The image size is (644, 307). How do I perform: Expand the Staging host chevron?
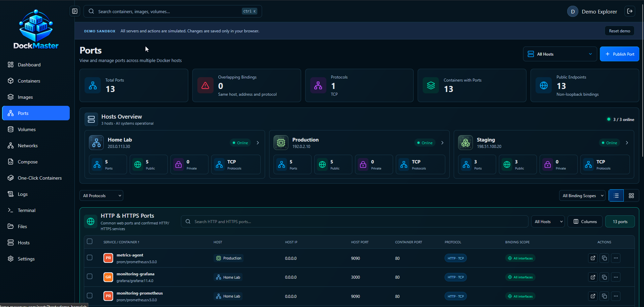point(627,143)
